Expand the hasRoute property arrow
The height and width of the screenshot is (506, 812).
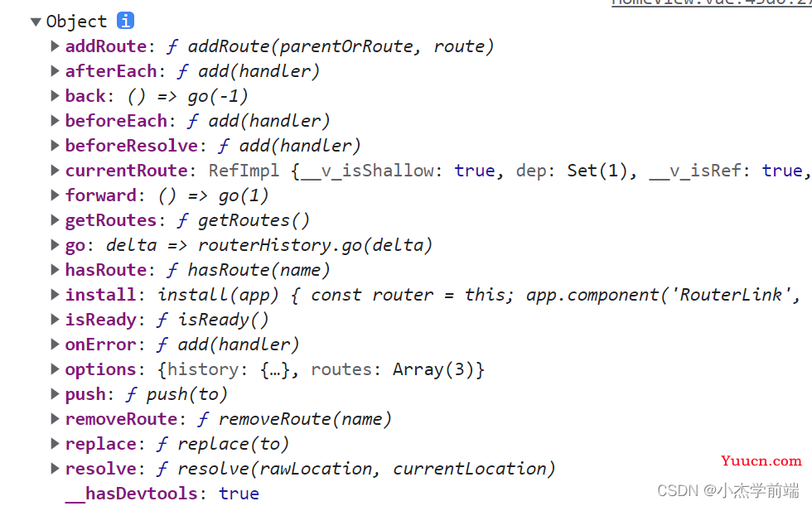click(55, 269)
